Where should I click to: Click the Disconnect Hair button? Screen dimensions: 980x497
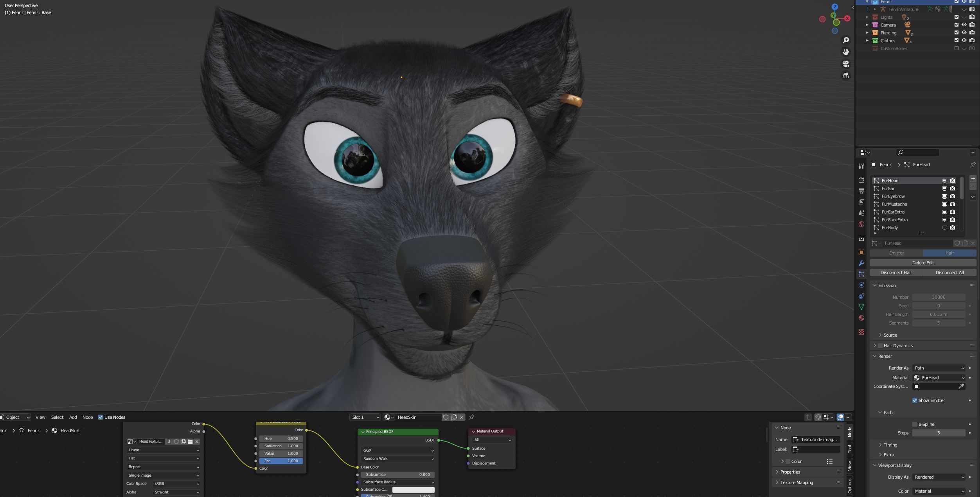coord(896,273)
